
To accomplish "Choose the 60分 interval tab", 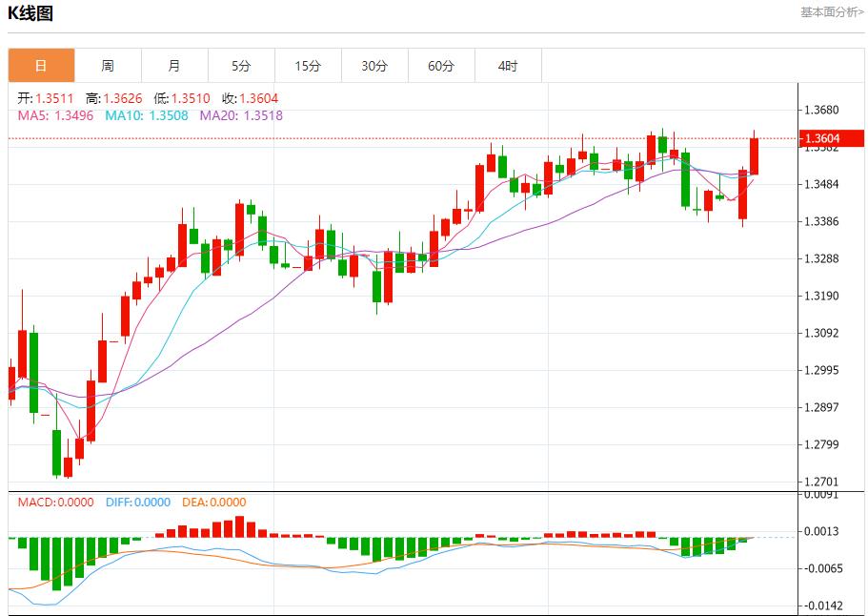I will pyautogui.click(x=441, y=66).
